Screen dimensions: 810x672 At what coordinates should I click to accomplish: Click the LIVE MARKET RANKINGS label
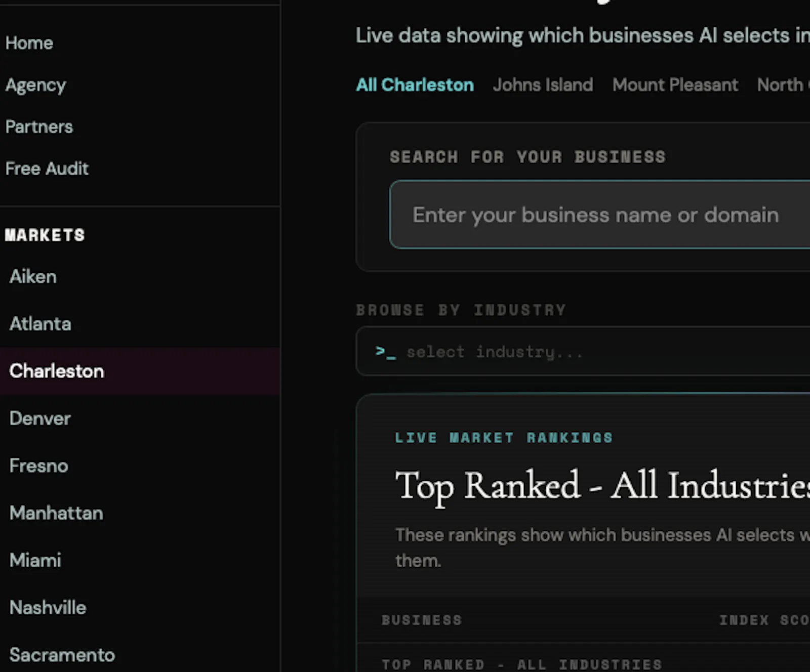(x=504, y=438)
